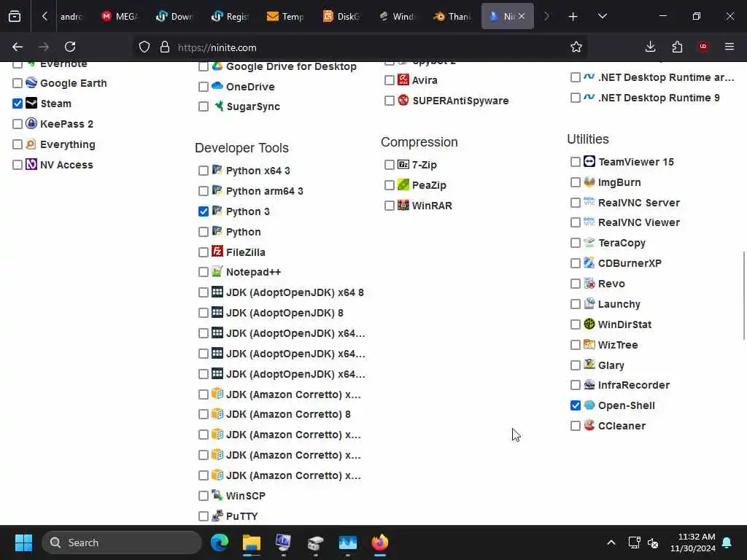Click the Avira icon
747x560 pixels.
pyautogui.click(x=403, y=79)
